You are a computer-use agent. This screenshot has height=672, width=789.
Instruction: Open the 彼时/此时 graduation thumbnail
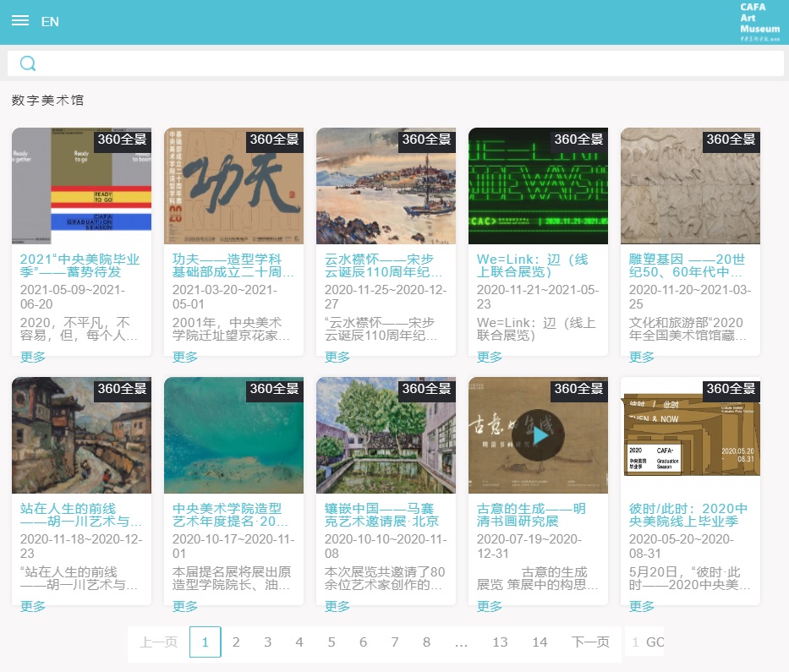(x=690, y=435)
